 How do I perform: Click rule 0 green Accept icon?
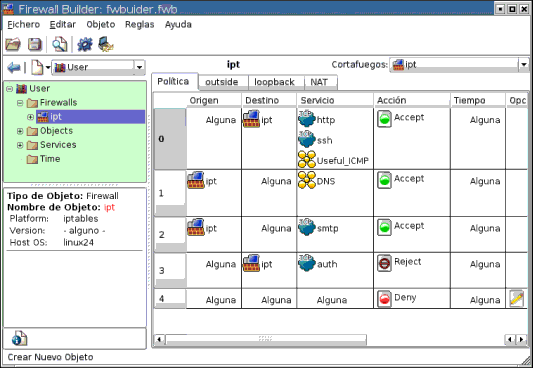click(384, 119)
